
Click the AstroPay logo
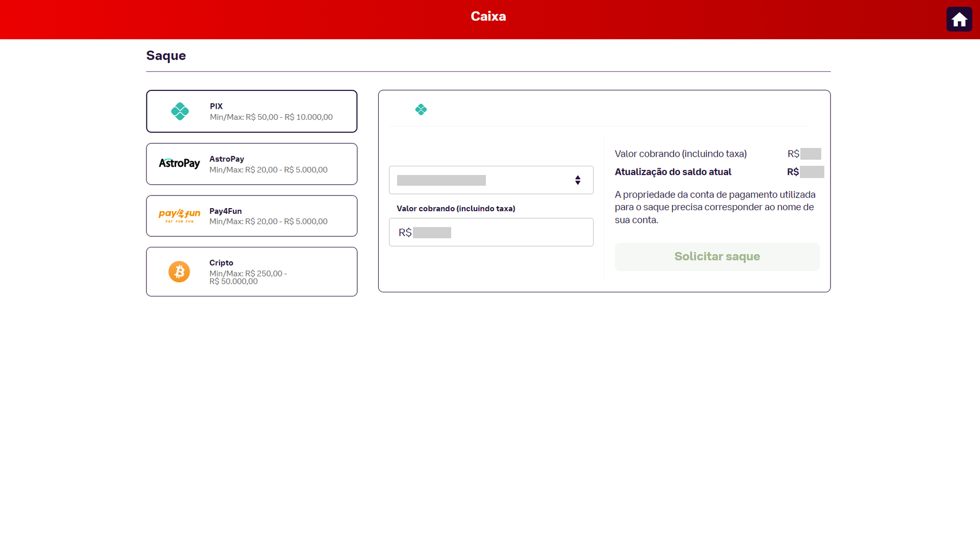pos(179,163)
